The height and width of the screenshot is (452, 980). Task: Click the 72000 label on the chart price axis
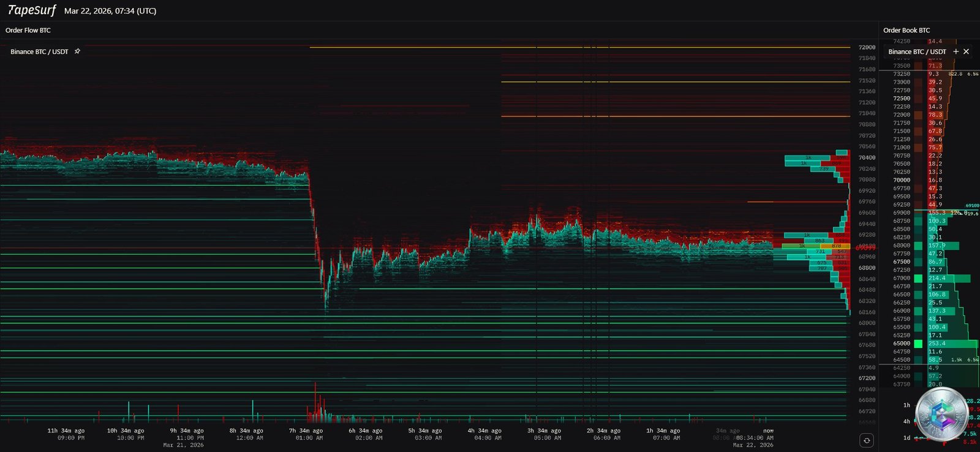tap(867, 47)
